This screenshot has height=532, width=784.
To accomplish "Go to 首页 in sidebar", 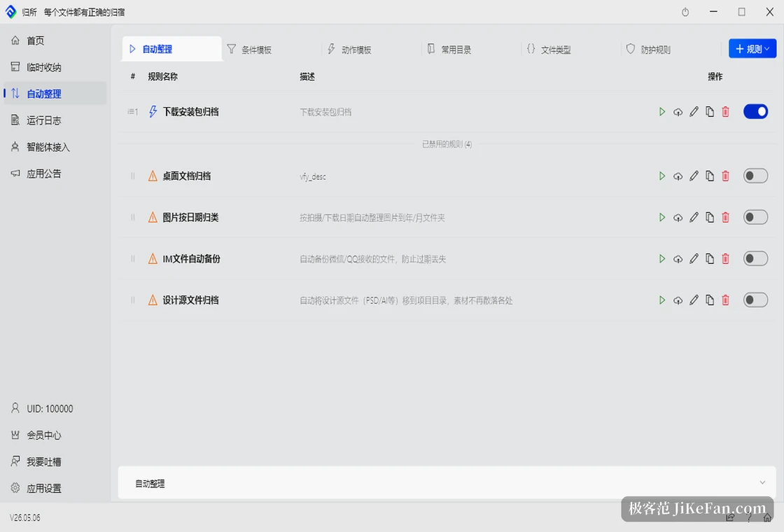I will [x=55, y=41].
